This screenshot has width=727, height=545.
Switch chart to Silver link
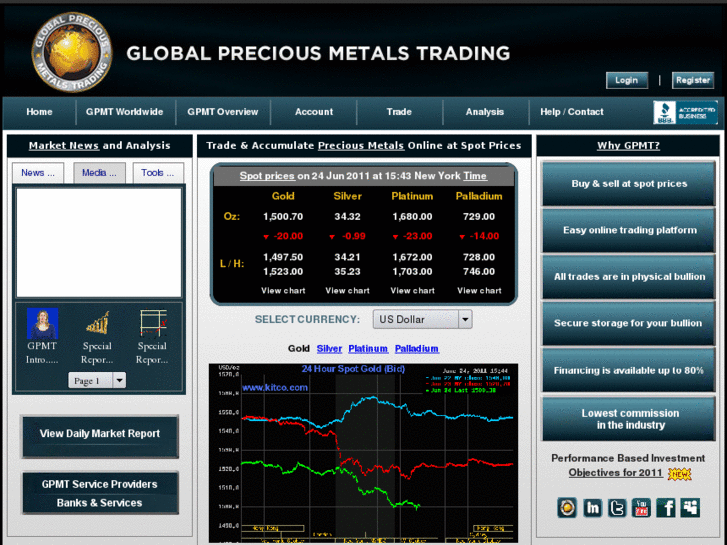pyautogui.click(x=329, y=349)
